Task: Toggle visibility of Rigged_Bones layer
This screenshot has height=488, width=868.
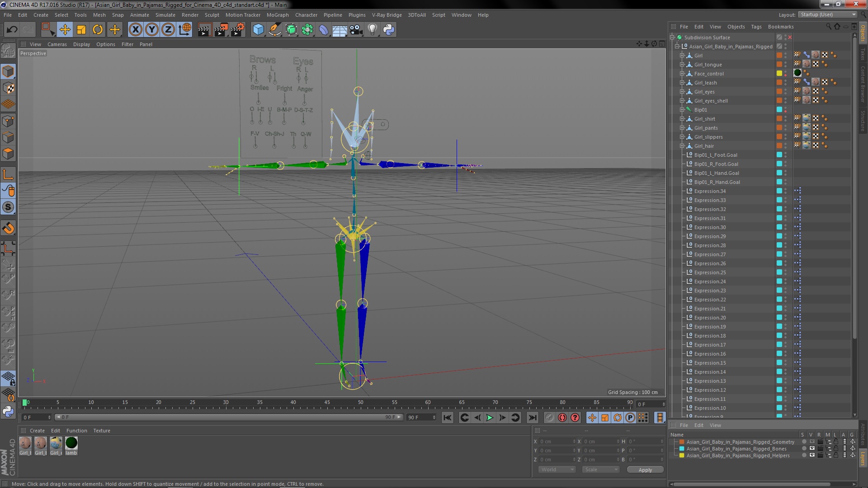Action: coord(812,449)
